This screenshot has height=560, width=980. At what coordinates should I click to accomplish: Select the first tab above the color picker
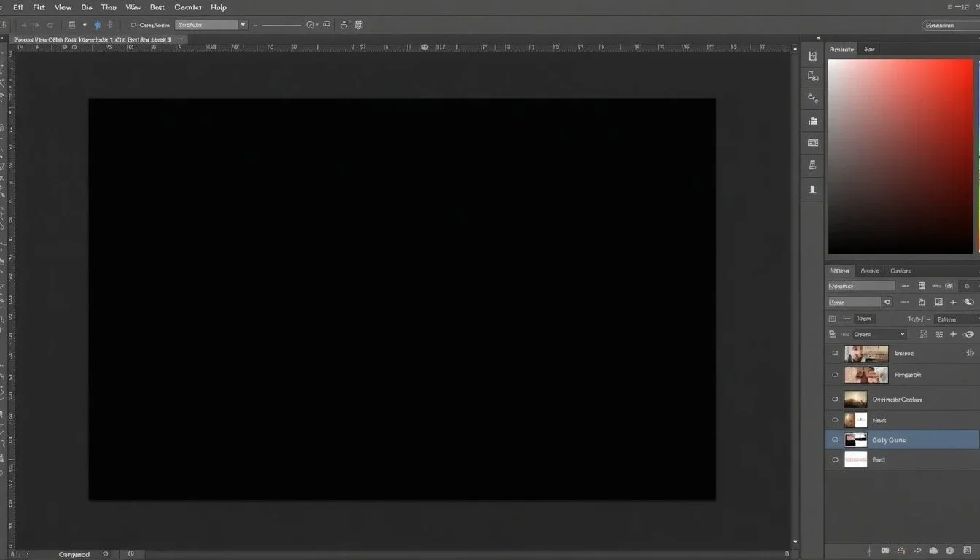(841, 50)
